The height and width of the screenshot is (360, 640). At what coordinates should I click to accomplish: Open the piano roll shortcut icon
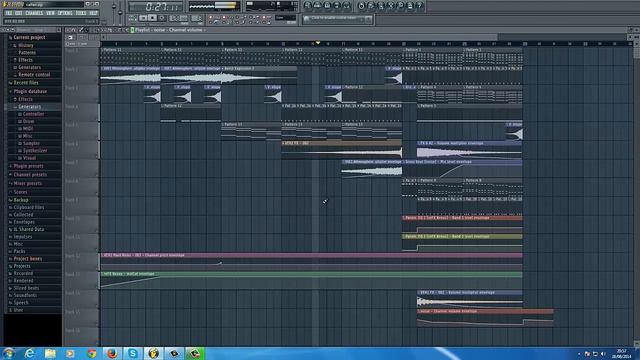pos(327,6)
